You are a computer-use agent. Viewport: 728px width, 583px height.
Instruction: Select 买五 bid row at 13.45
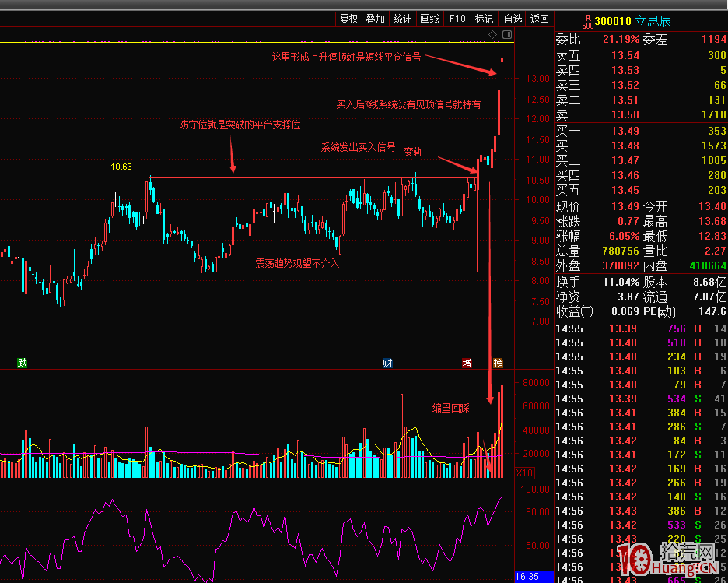(641, 190)
